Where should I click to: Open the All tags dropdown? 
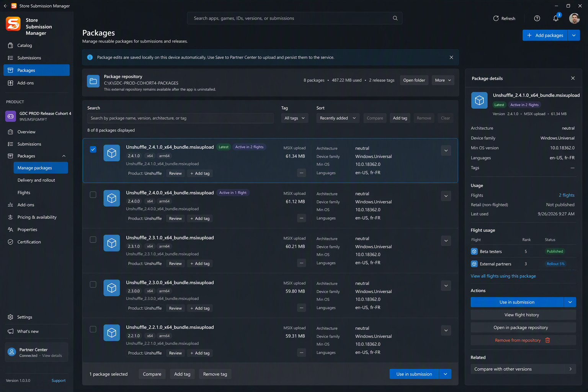[x=295, y=118]
